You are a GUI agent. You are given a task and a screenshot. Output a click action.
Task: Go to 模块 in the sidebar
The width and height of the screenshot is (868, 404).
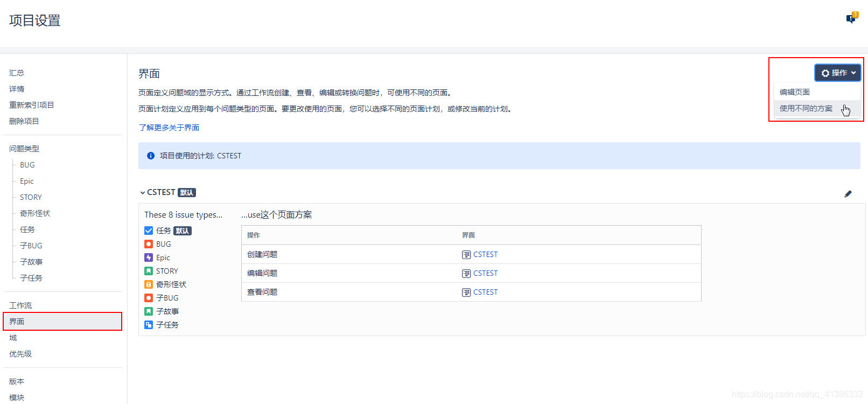[x=17, y=398]
